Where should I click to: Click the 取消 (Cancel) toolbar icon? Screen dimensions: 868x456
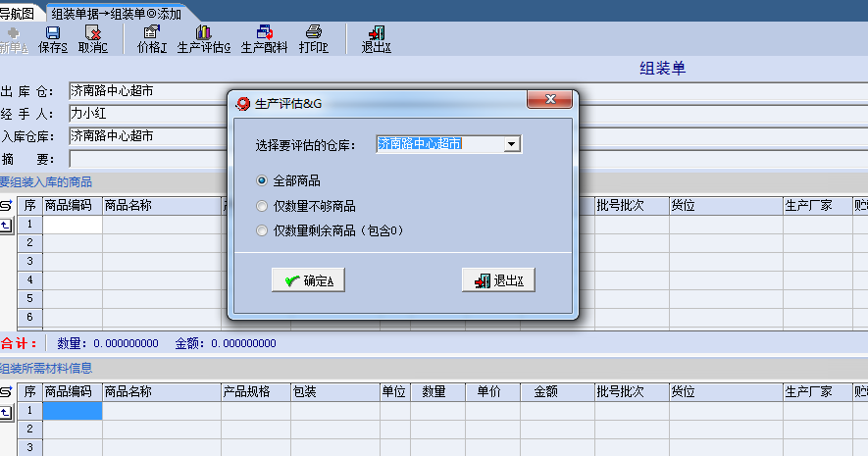coord(93,38)
